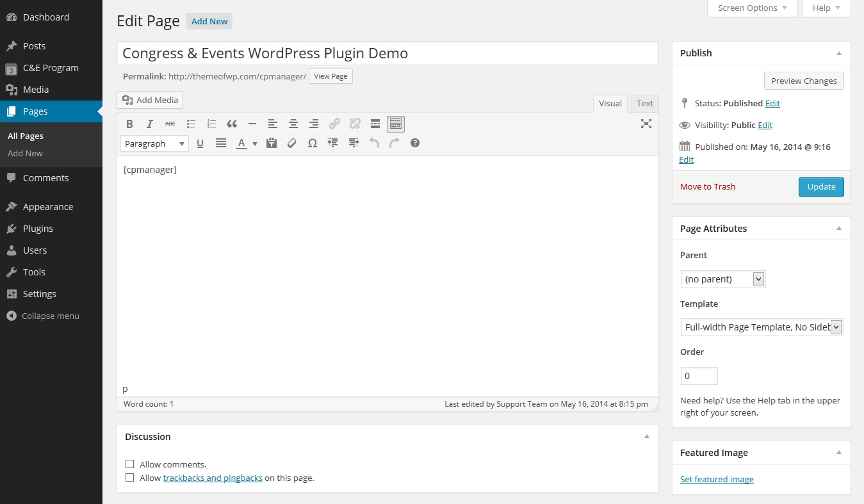Click the redo arrow

click(x=395, y=143)
